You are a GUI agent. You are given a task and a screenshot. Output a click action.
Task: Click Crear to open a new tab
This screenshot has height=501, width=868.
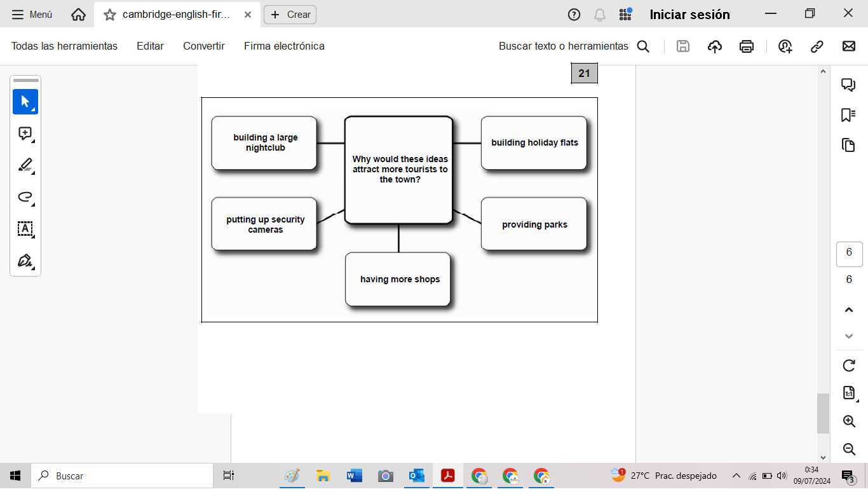[290, 14]
